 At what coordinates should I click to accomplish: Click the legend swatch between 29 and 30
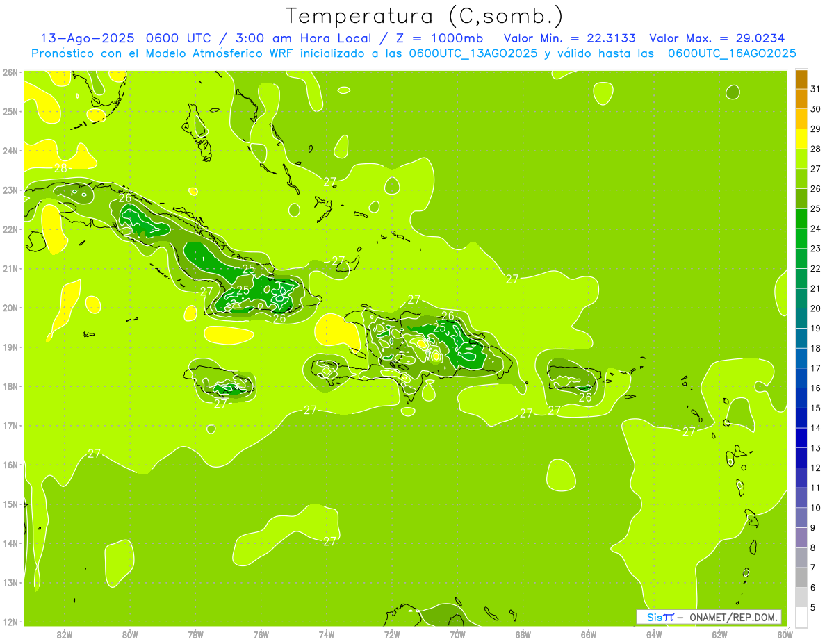801,119
